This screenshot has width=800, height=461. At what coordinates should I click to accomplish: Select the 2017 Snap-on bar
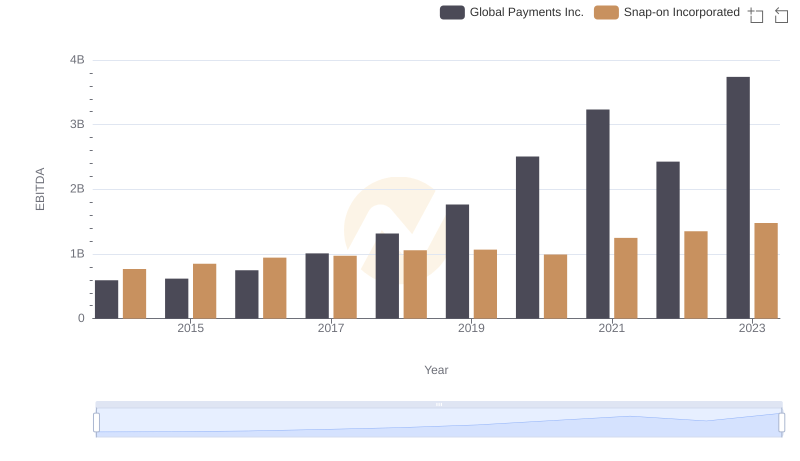(345, 287)
